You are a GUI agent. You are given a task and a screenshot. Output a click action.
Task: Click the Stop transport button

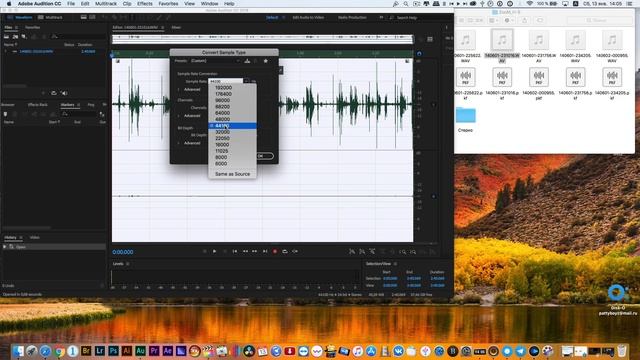click(204, 251)
